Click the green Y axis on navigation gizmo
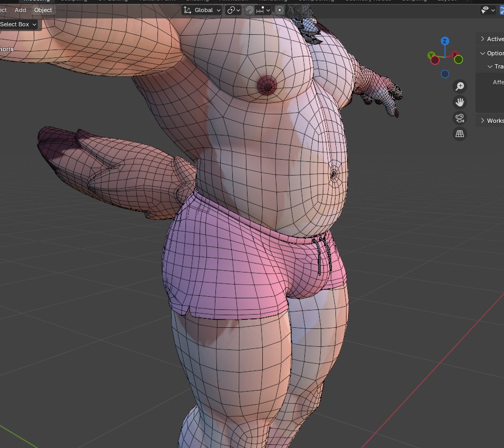504x448 pixels. 431,55
